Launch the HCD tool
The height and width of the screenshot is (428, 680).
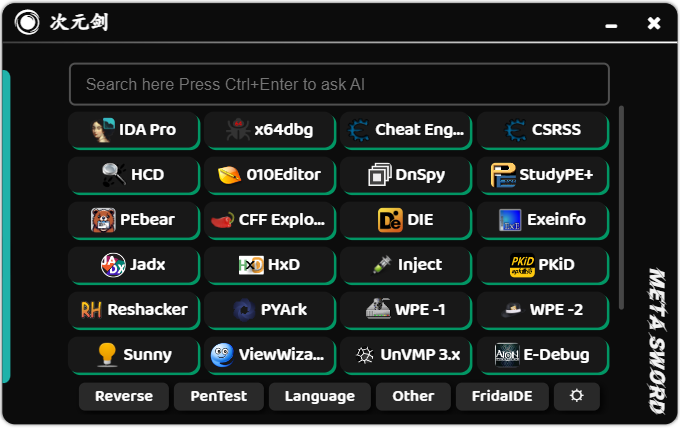(x=134, y=175)
